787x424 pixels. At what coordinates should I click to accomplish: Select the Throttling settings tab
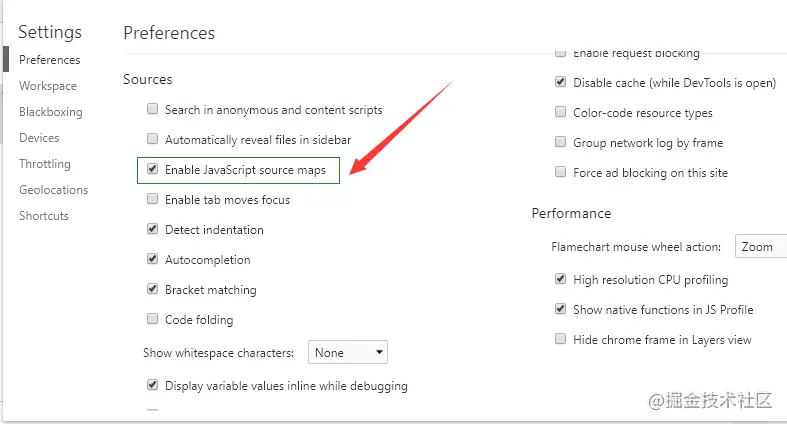(x=45, y=164)
